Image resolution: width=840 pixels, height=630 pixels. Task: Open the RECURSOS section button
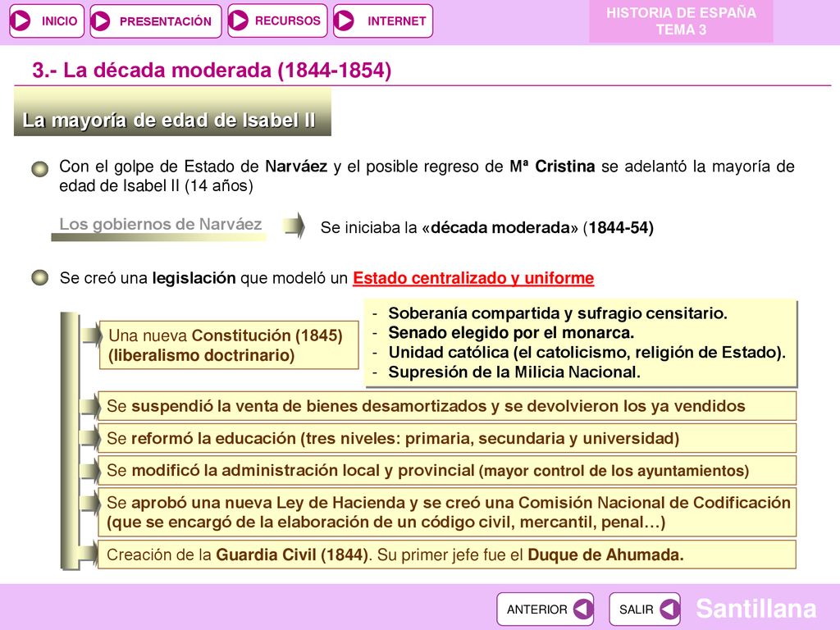click(277, 21)
